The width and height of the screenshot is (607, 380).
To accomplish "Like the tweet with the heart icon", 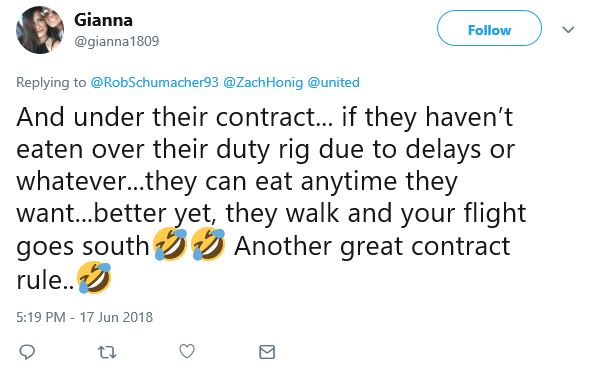I will click(187, 351).
